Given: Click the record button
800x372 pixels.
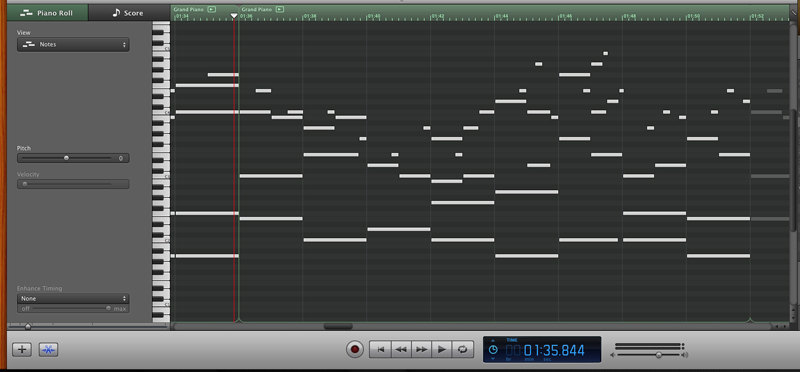Looking at the screenshot, I should click(355, 350).
